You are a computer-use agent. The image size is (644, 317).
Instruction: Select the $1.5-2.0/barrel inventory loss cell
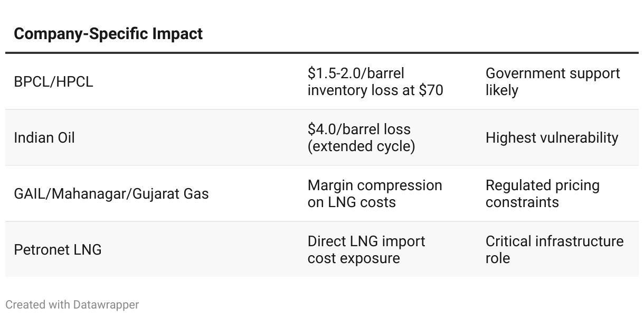[375, 82]
